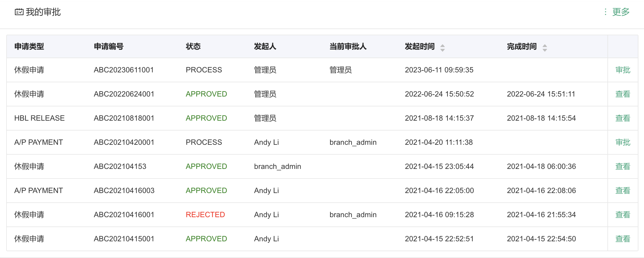644x258 pixels.
Task: Open the 更多 link
Action: click(x=621, y=12)
